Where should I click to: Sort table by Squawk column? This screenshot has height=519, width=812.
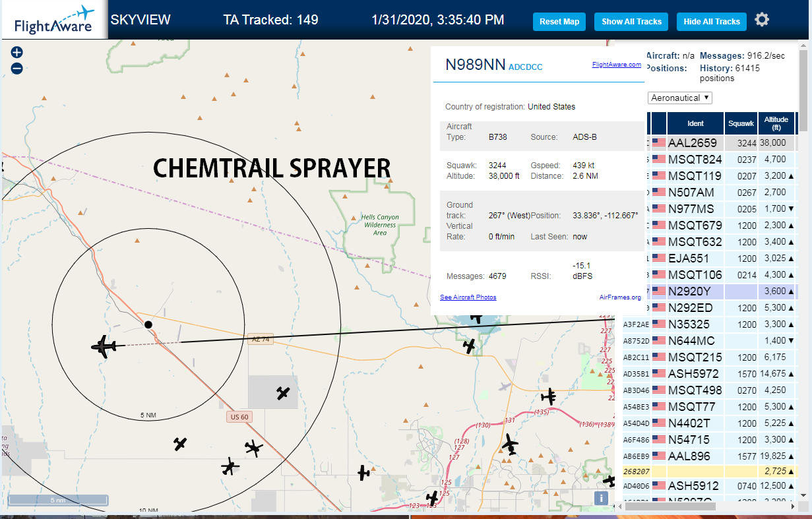coord(741,123)
